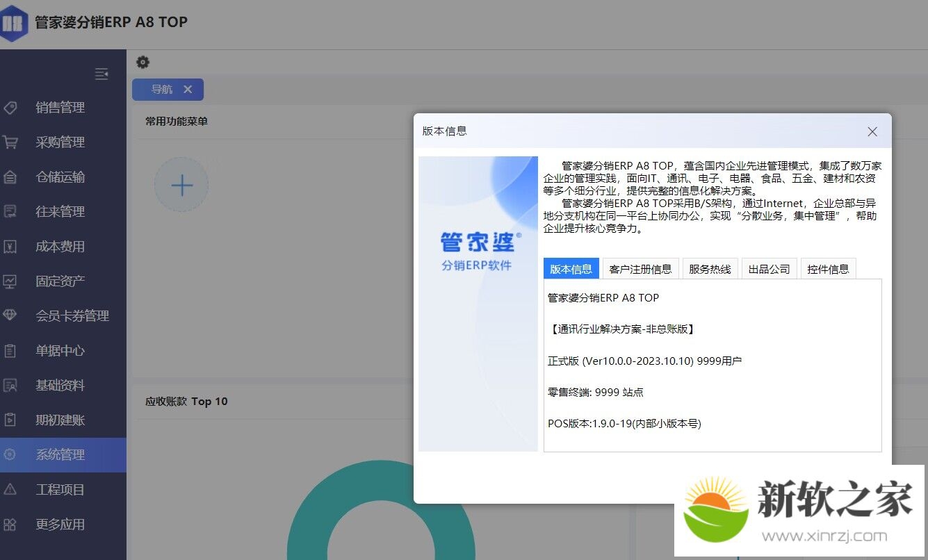Viewport: 928px width, 560px height.
Task: Open 仓储运输 menu in sidebar
Action: (x=63, y=177)
